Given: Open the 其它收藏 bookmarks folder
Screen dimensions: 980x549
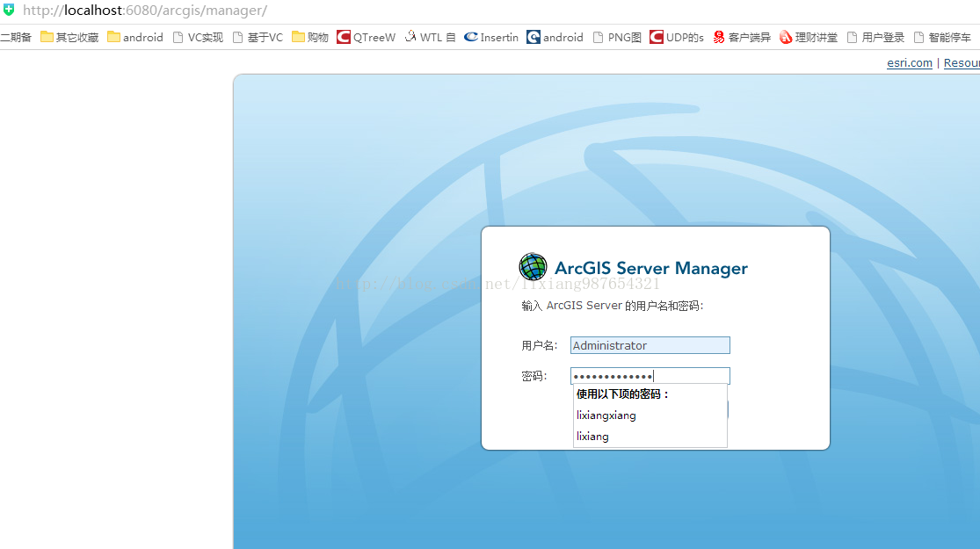Looking at the screenshot, I should [69, 38].
